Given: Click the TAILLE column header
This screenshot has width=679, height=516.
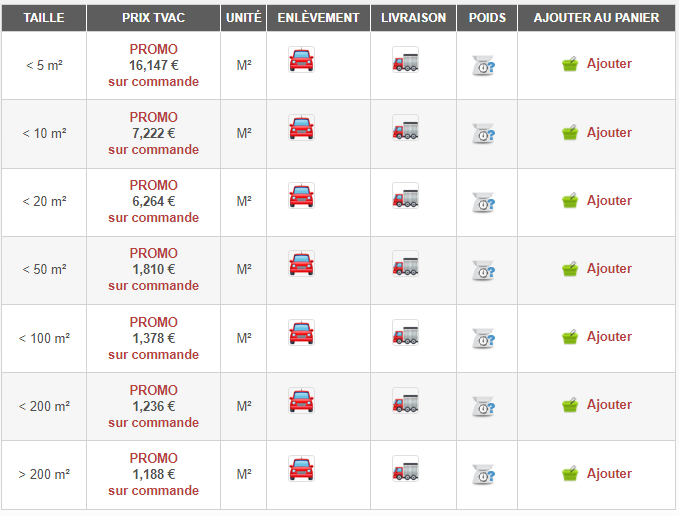Looking at the screenshot, I should (43, 18).
